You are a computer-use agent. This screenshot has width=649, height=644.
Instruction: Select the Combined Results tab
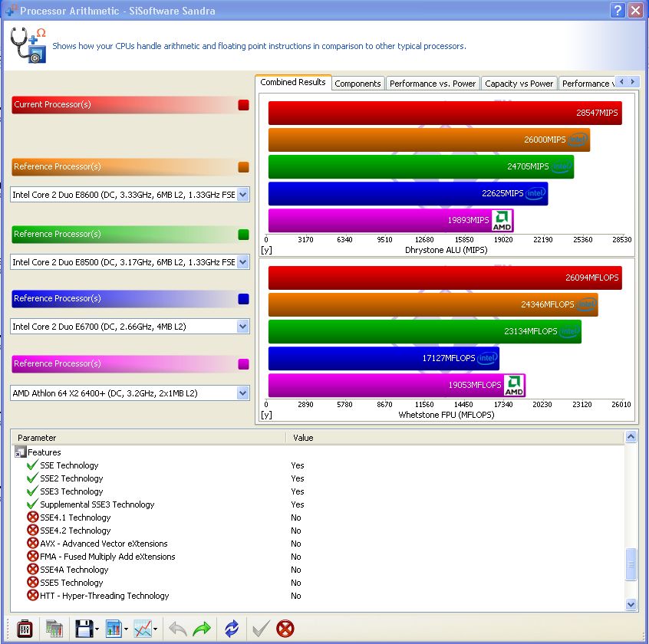click(293, 82)
